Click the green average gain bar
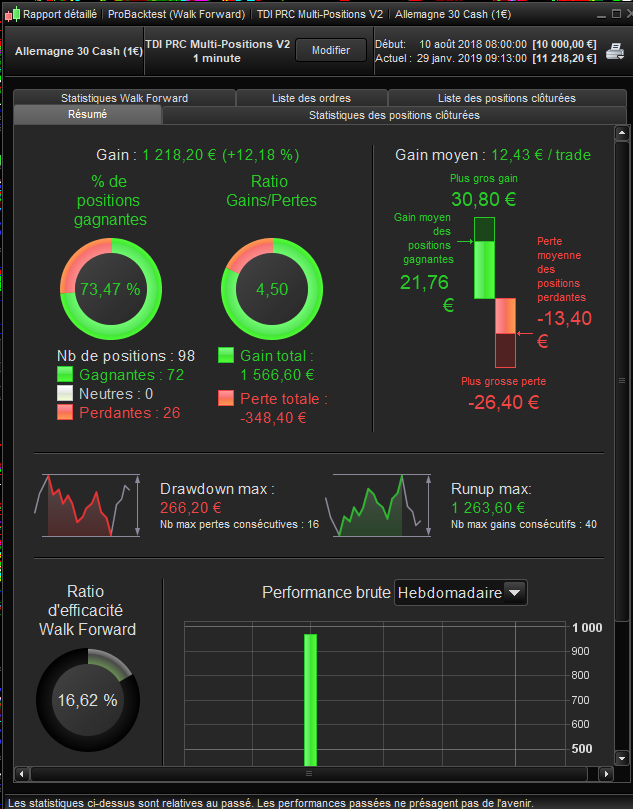Viewport: 633px width, 809px height. (x=484, y=269)
